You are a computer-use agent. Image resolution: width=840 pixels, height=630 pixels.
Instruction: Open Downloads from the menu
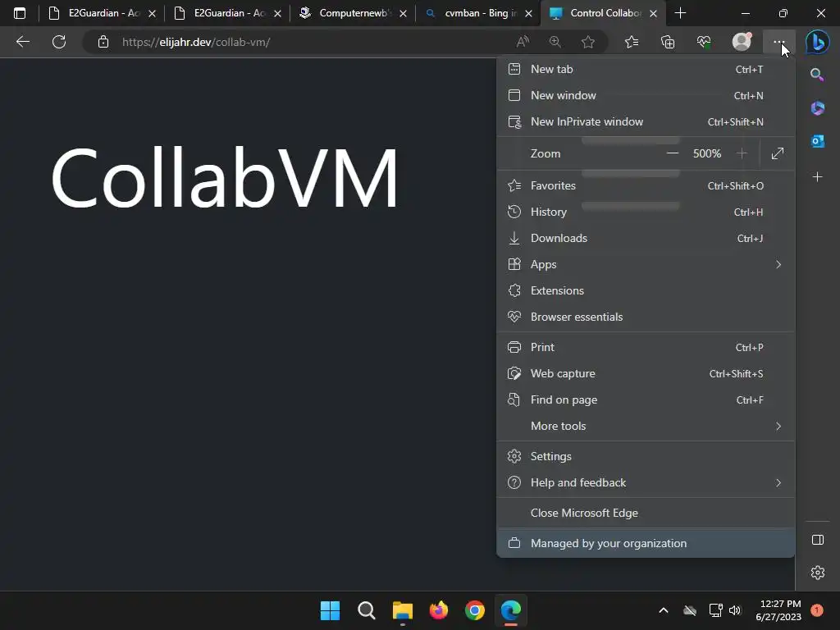pyautogui.click(x=645, y=239)
